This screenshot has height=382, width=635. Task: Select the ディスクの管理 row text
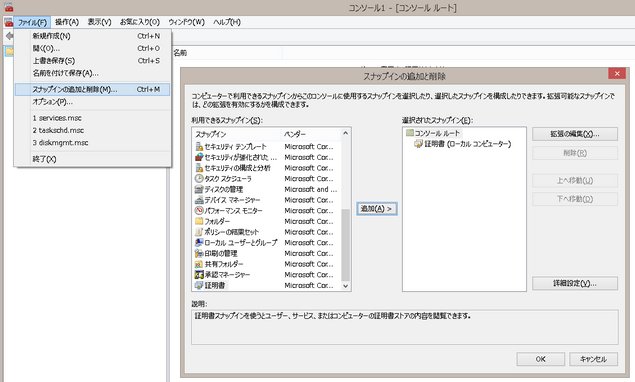(224, 189)
